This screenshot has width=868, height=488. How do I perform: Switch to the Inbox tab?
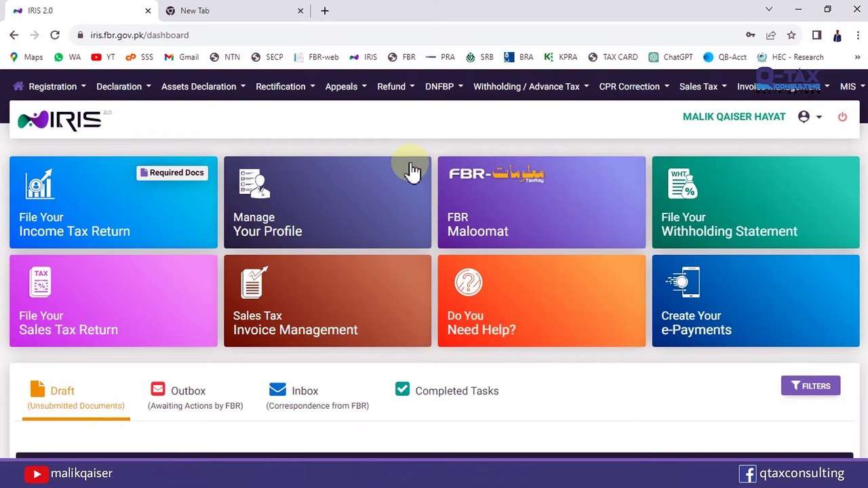317,397
